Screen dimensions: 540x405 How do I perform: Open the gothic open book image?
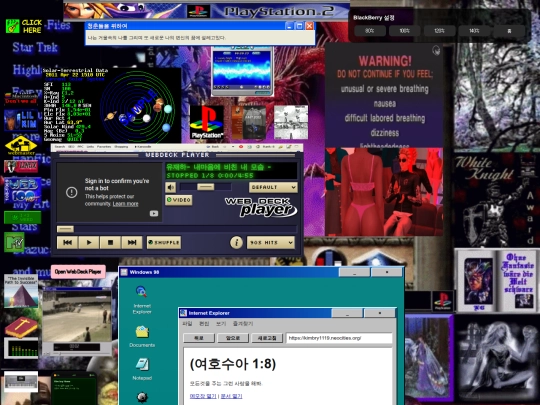(x=496, y=280)
